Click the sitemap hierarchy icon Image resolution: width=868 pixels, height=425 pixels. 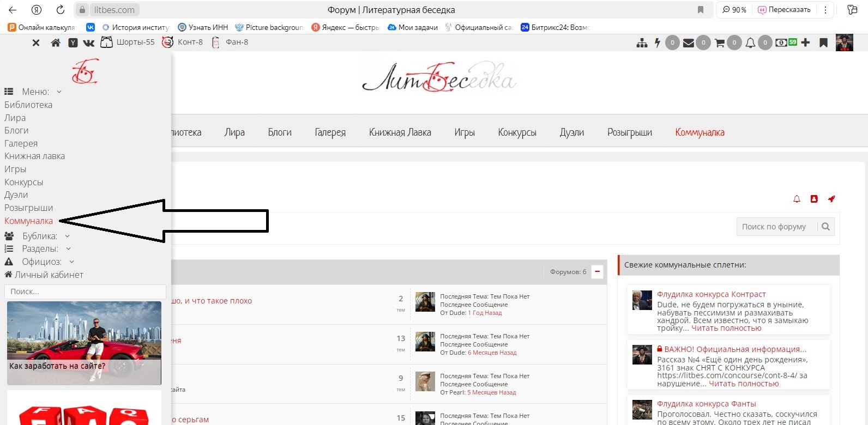(x=642, y=42)
